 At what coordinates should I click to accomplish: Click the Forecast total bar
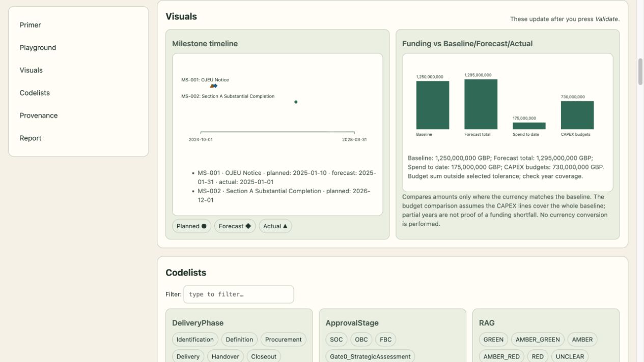481,104
